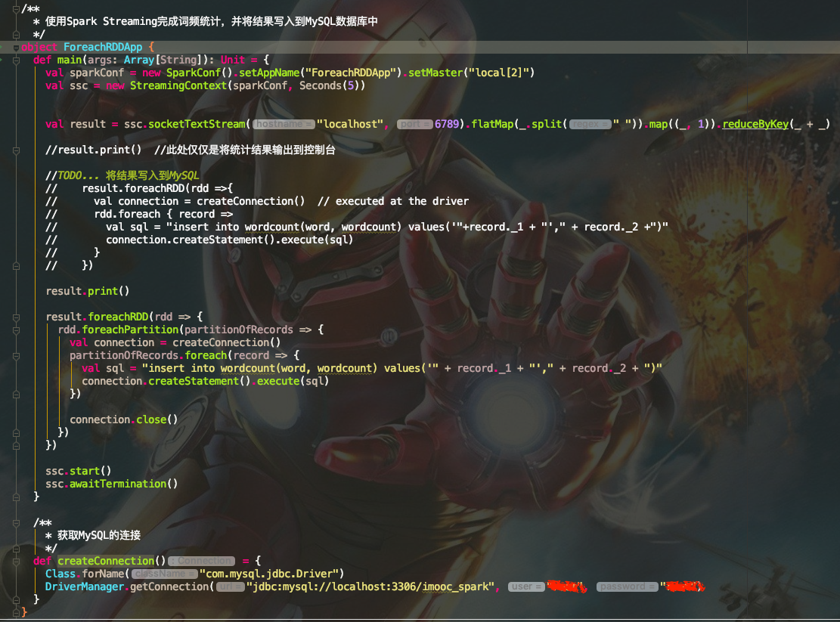Click fold end marker beside main's closing brace

[16, 497]
